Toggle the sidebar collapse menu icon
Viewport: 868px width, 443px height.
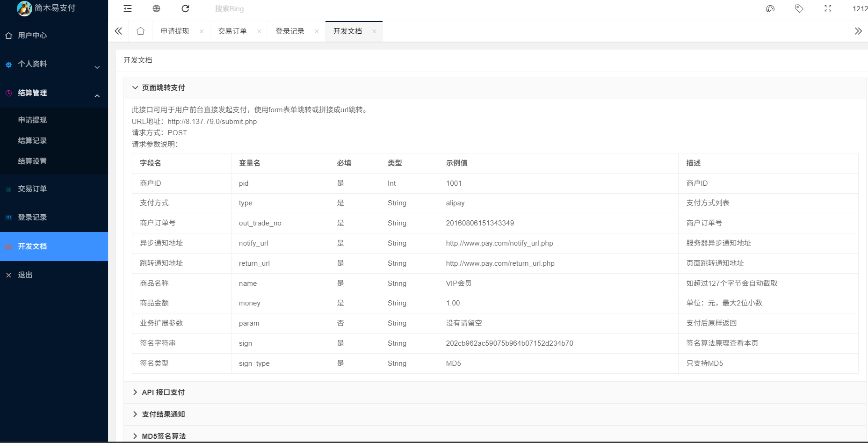click(128, 8)
